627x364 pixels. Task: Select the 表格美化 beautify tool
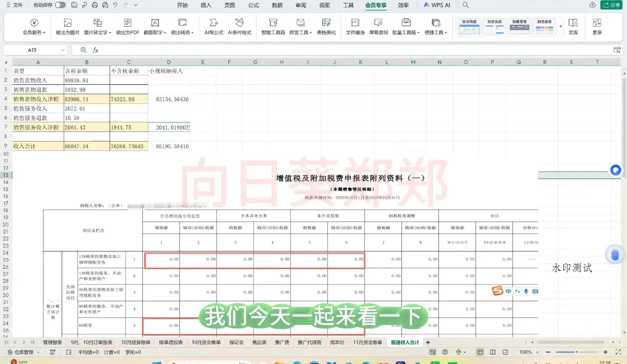[326, 27]
